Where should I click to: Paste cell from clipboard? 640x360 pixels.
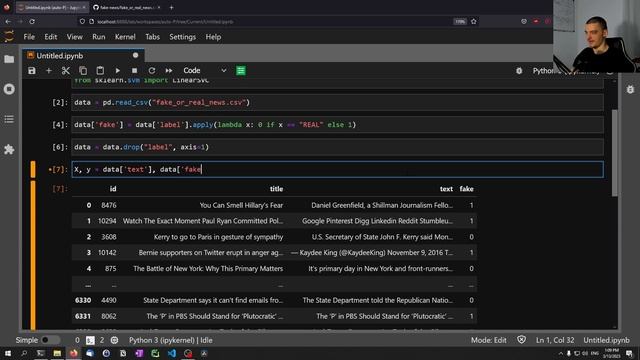[x=100, y=71]
